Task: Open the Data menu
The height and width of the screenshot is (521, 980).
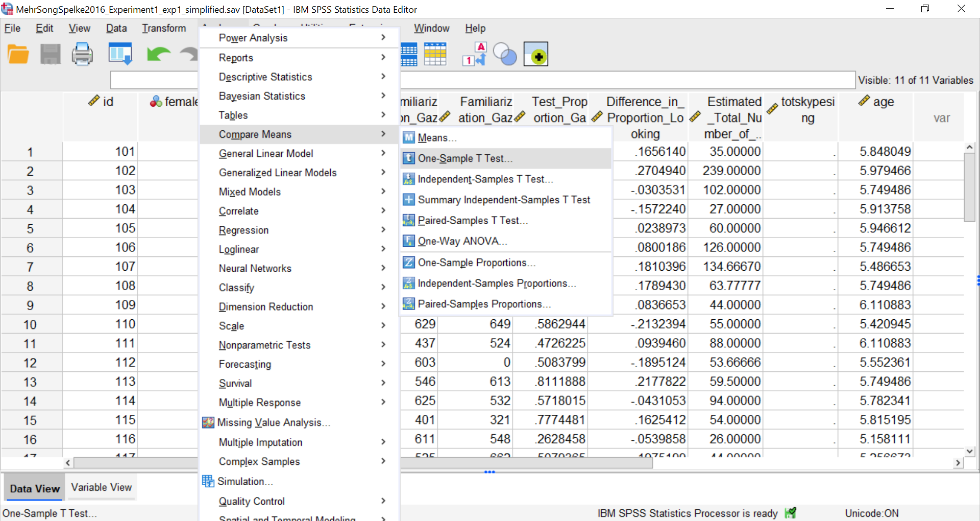Action: (x=116, y=29)
